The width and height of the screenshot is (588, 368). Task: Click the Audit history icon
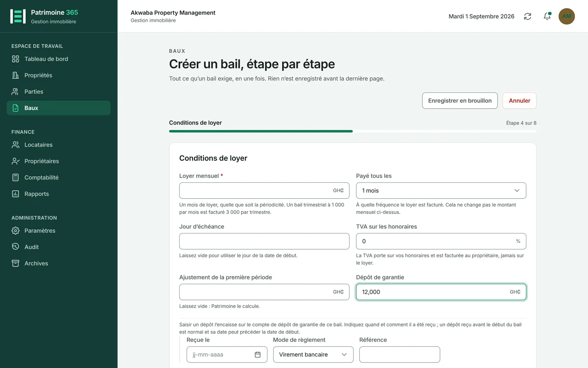tap(16, 247)
